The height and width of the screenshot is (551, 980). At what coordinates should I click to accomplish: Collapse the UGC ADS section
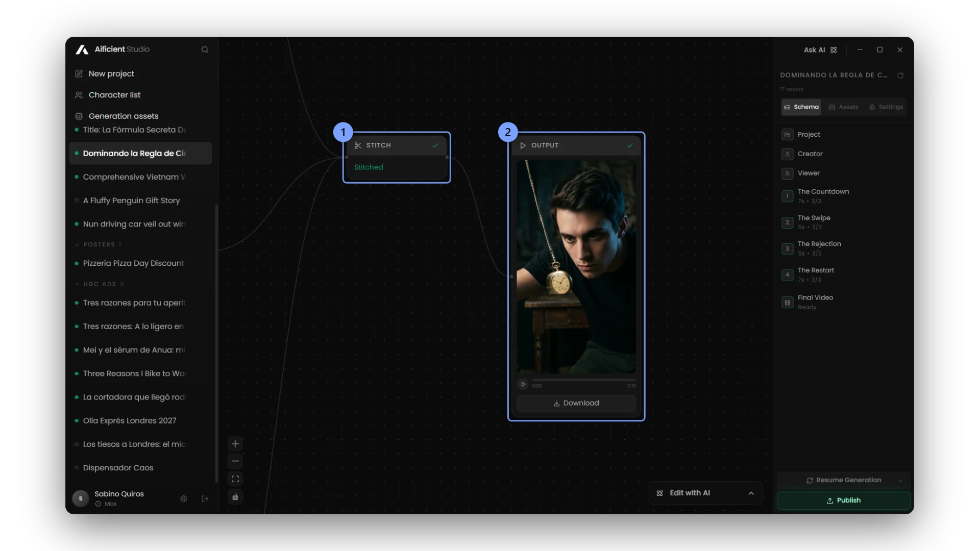100,284
